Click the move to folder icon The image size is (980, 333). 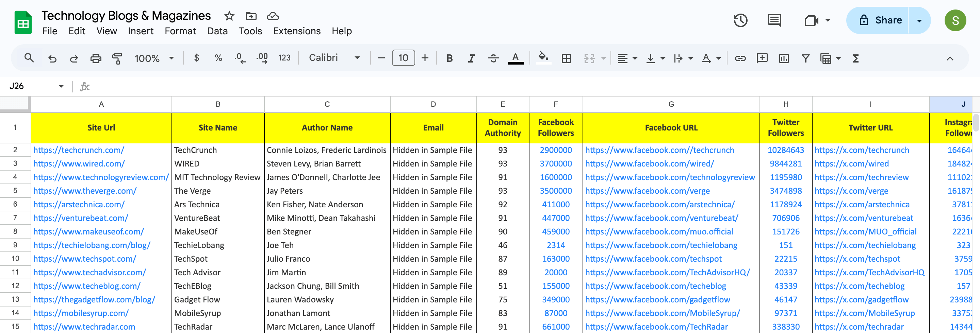click(x=251, y=16)
